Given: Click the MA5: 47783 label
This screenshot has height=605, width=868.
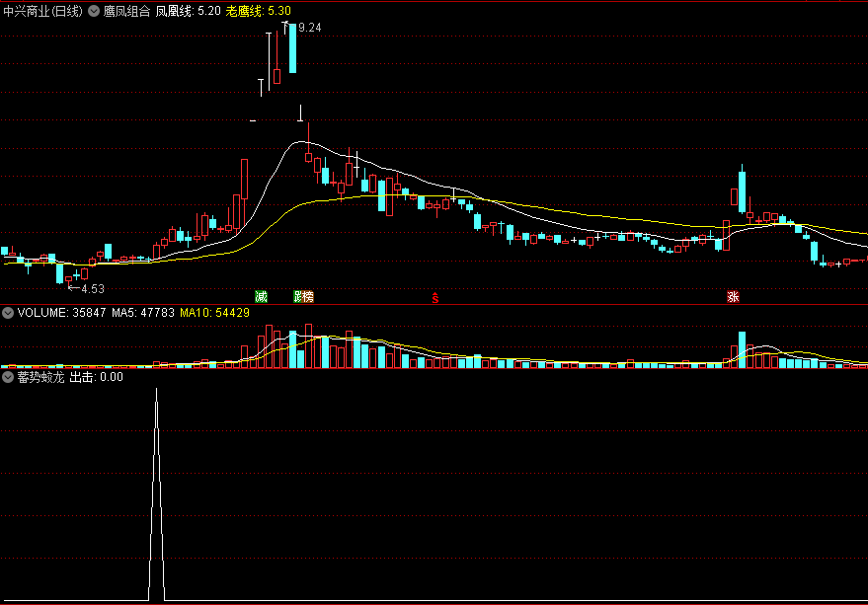Looking at the screenshot, I should (143, 313).
